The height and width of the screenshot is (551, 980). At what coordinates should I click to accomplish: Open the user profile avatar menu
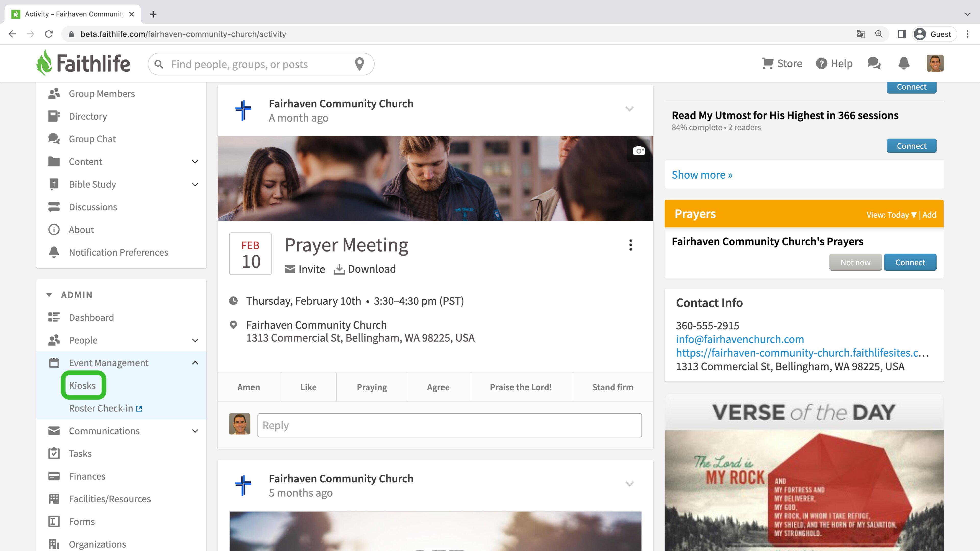click(x=935, y=63)
